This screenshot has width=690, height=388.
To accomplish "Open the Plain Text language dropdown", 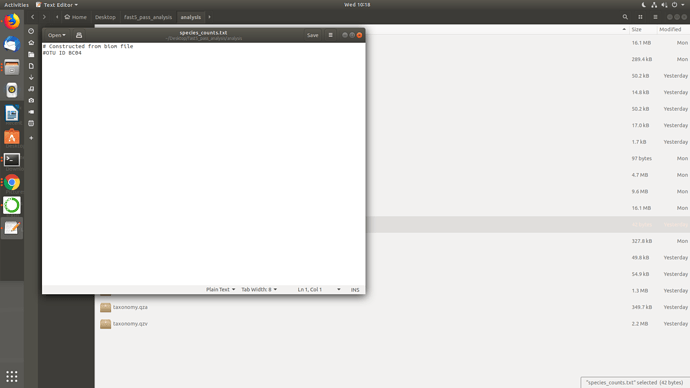I will click(x=220, y=289).
